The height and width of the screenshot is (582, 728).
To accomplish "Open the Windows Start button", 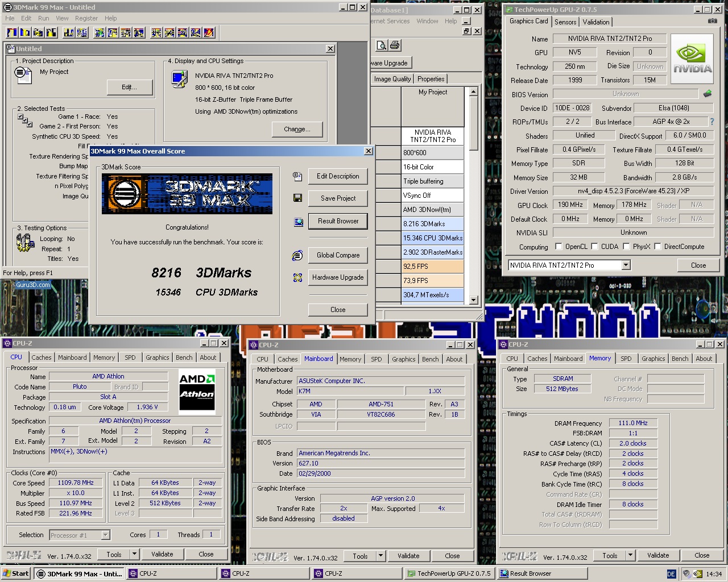I will (16, 573).
